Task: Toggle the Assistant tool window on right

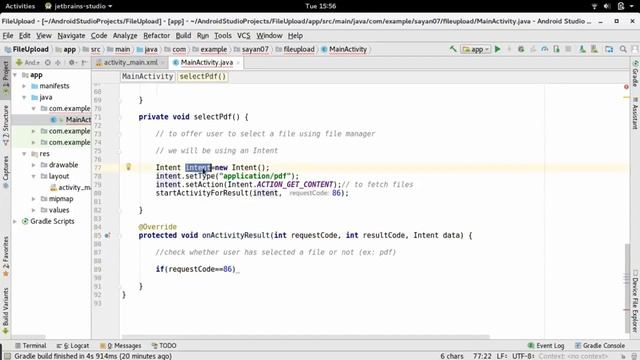Action: [x=635, y=113]
